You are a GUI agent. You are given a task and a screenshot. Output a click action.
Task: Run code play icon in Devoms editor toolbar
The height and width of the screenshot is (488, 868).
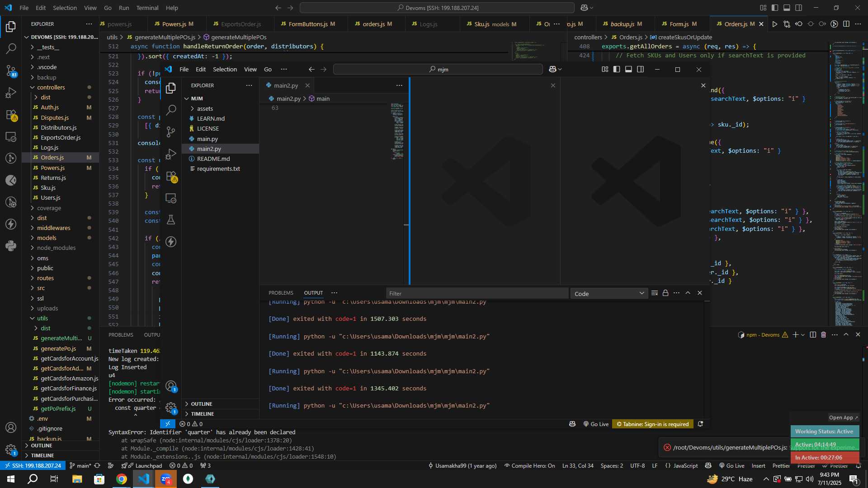(775, 24)
